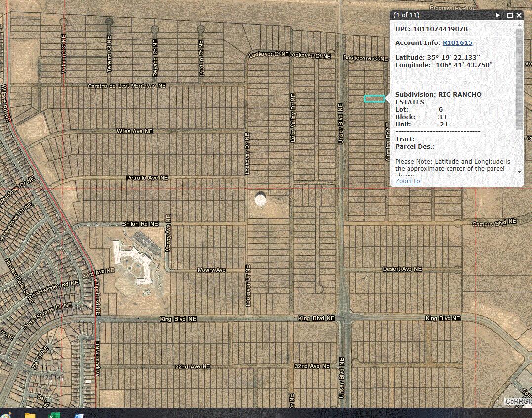This screenshot has width=532, height=418.
Task: Click the 'Reyado Ct NE' street label
Action: point(155,58)
